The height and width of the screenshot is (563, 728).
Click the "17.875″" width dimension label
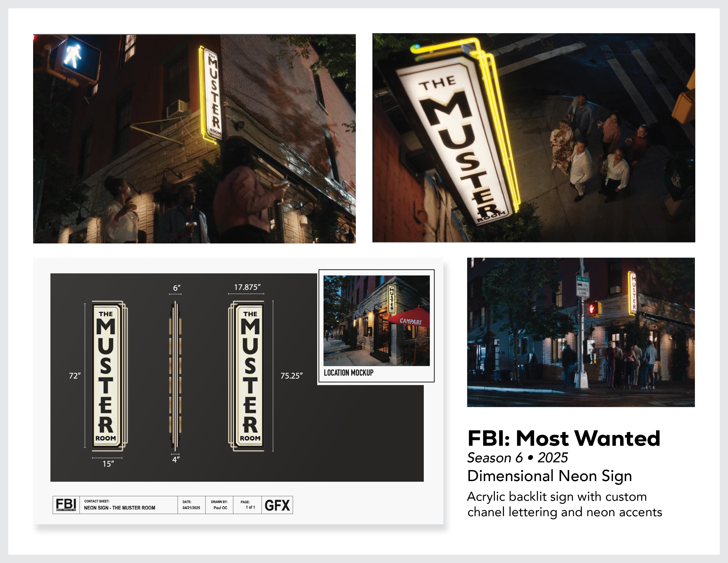(x=247, y=287)
